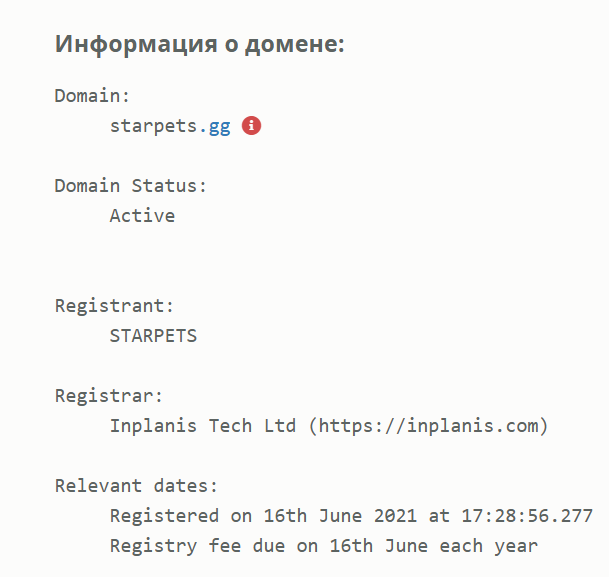The width and height of the screenshot is (609, 577).
Task: Click the Relevant dates: label
Action: click(x=136, y=486)
